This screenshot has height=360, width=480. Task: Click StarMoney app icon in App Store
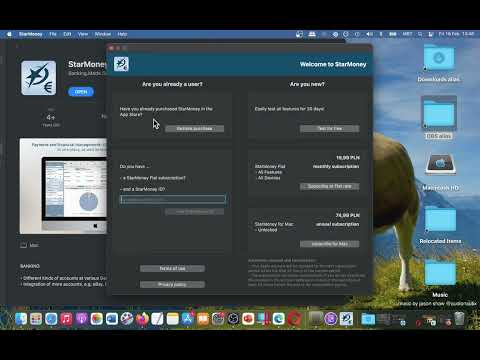[x=39, y=78]
